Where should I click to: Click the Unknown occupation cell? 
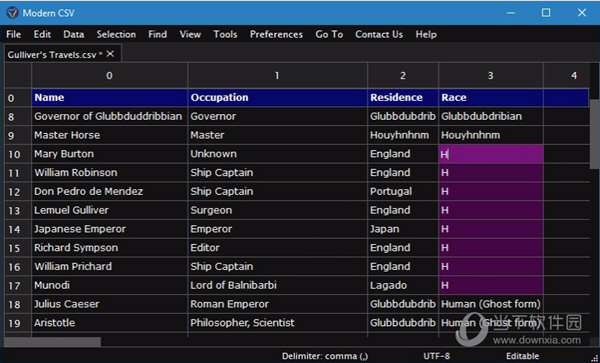coord(277,154)
